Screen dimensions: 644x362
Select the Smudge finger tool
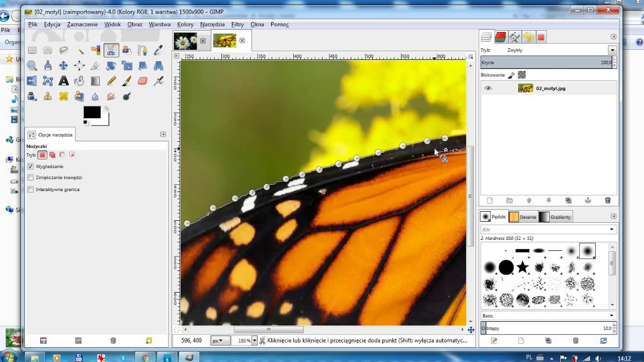[x=111, y=96]
